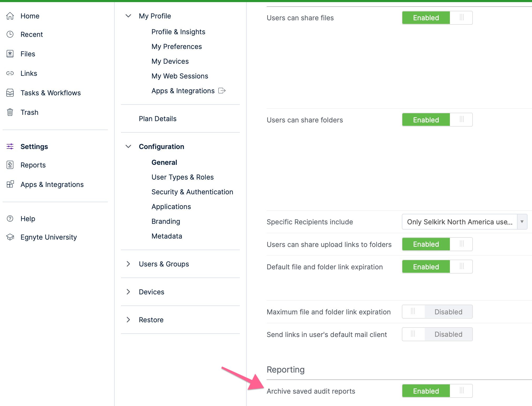532x406 pixels.
Task: Open Trash in left sidebar
Action: tap(29, 112)
